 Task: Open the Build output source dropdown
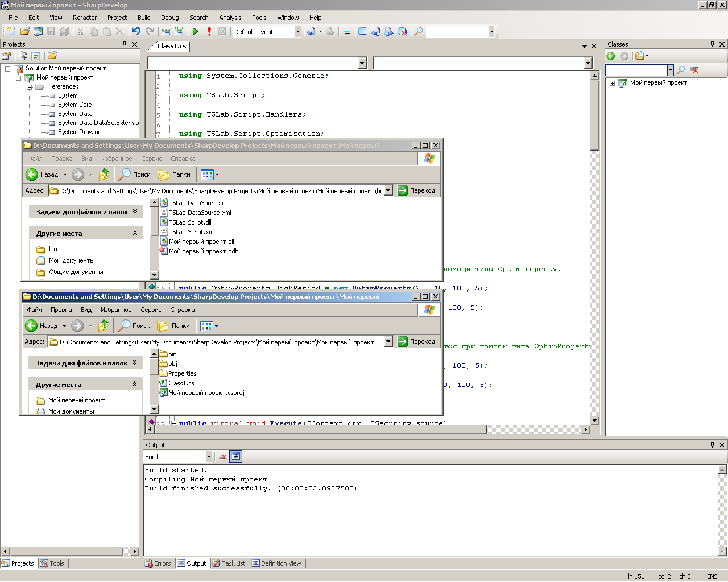pyautogui.click(x=208, y=457)
